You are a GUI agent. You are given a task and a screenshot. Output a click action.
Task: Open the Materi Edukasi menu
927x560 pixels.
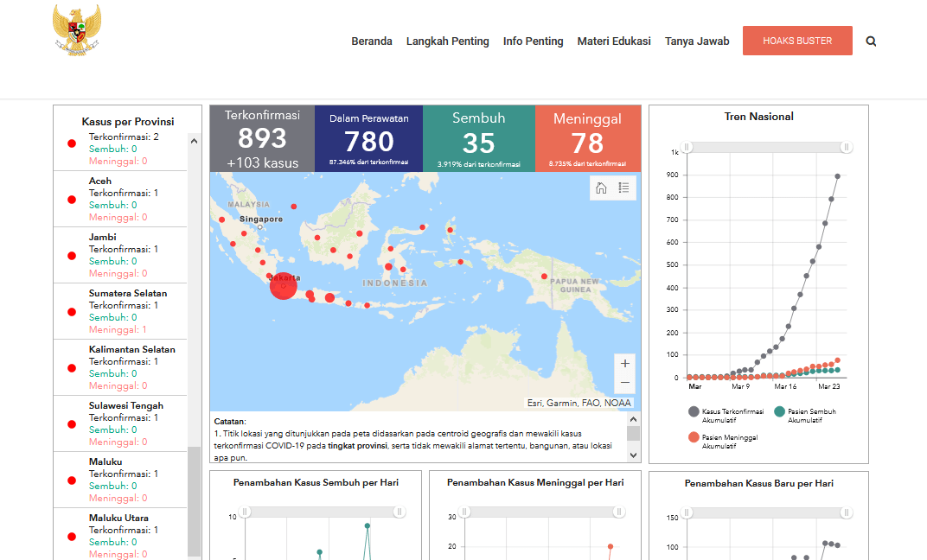(x=614, y=41)
